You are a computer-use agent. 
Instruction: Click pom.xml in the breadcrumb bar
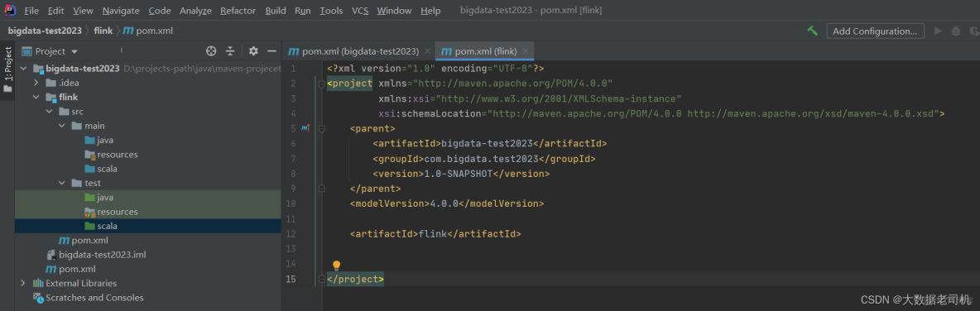(x=148, y=31)
